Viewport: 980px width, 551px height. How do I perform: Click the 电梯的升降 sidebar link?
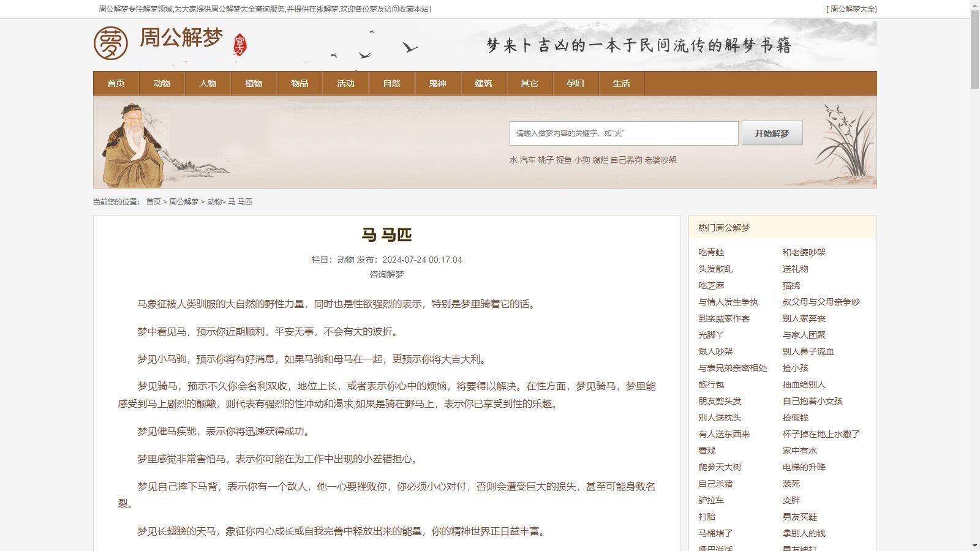[x=803, y=467]
